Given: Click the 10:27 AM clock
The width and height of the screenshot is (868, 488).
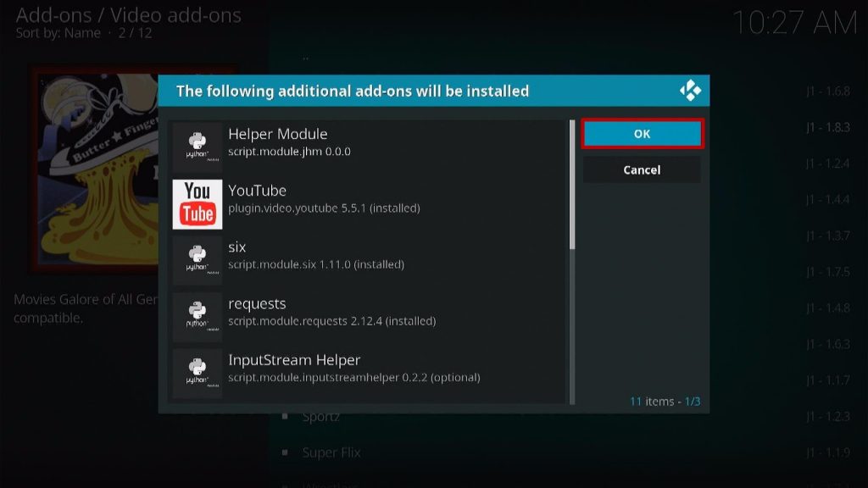Looking at the screenshot, I should (x=794, y=23).
